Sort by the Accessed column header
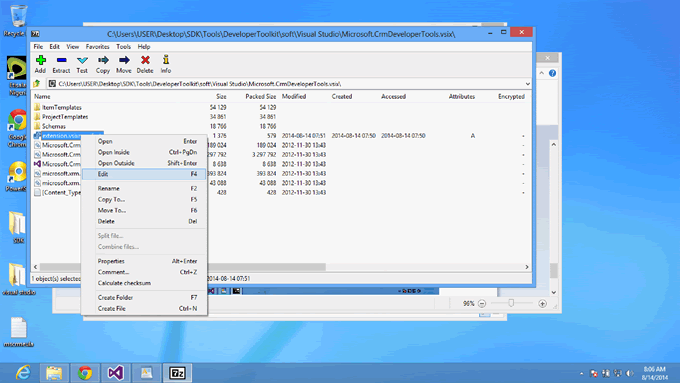 click(393, 96)
